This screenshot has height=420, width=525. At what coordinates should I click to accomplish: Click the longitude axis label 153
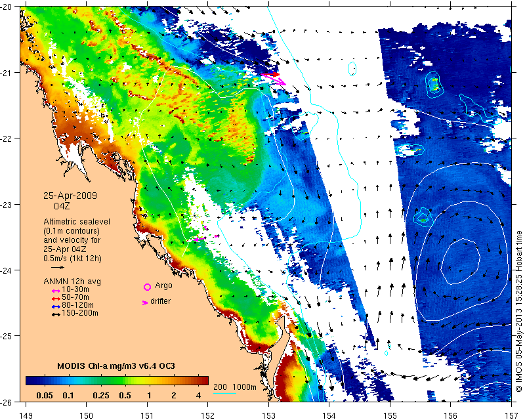[268, 415]
